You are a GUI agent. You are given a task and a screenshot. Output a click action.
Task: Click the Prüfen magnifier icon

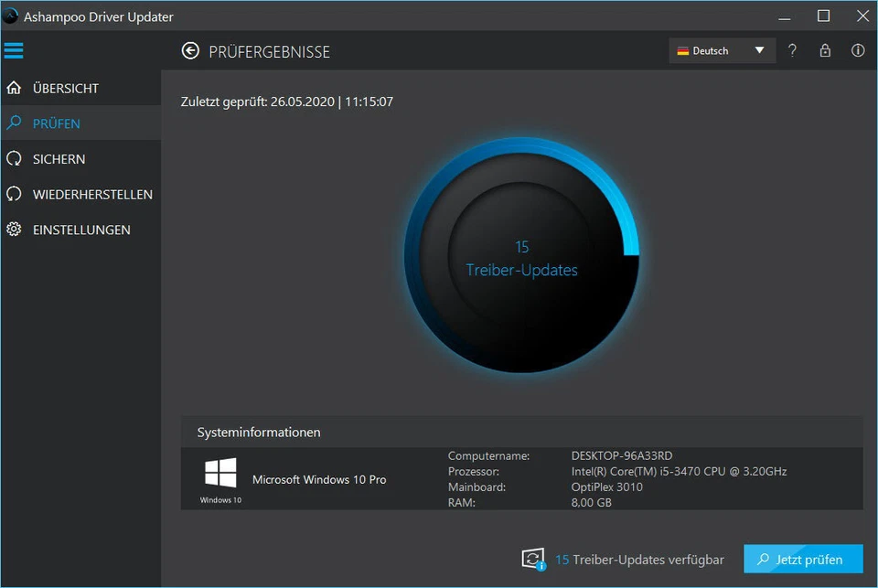14,123
